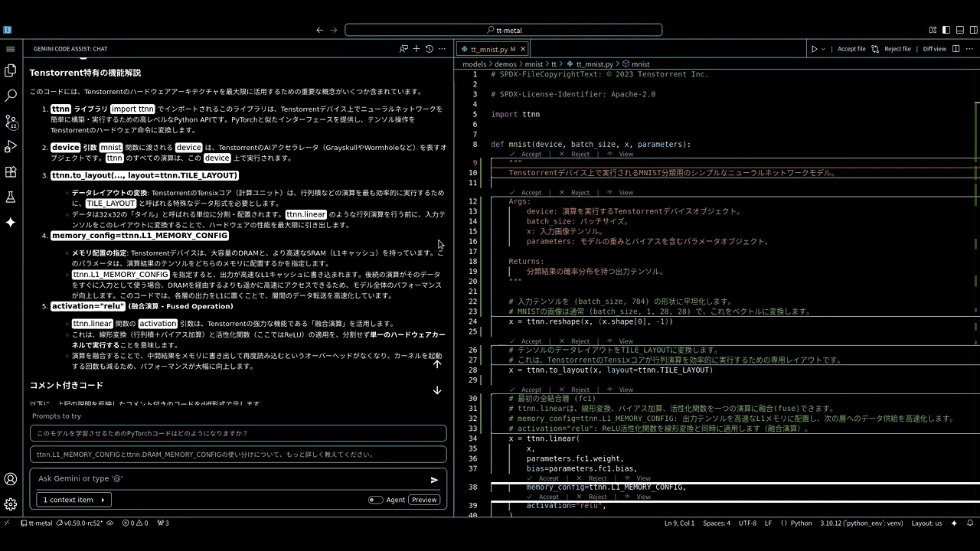Send the Gemini chat message
Viewport: 980px width, 551px height.
pos(434,480)
